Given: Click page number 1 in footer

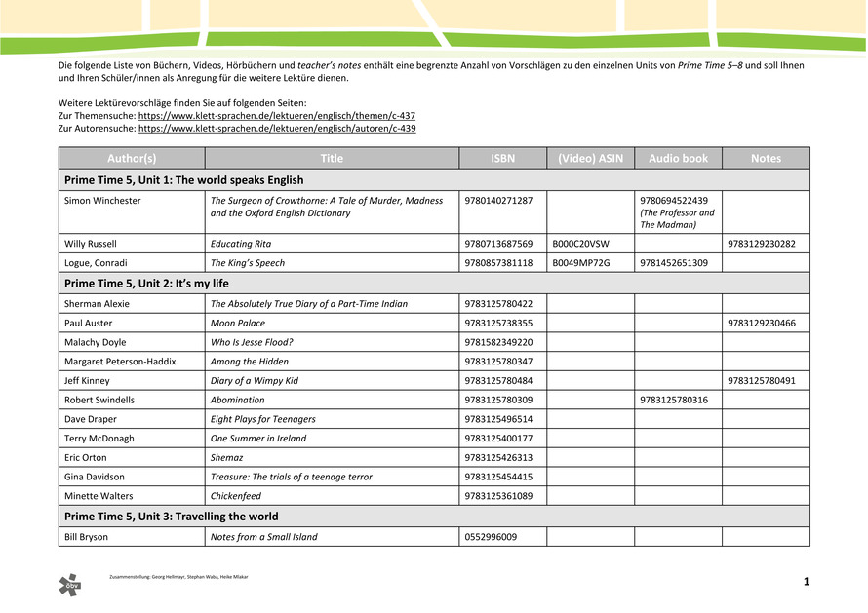Looking at the screenshot, I should coord(806,582).
